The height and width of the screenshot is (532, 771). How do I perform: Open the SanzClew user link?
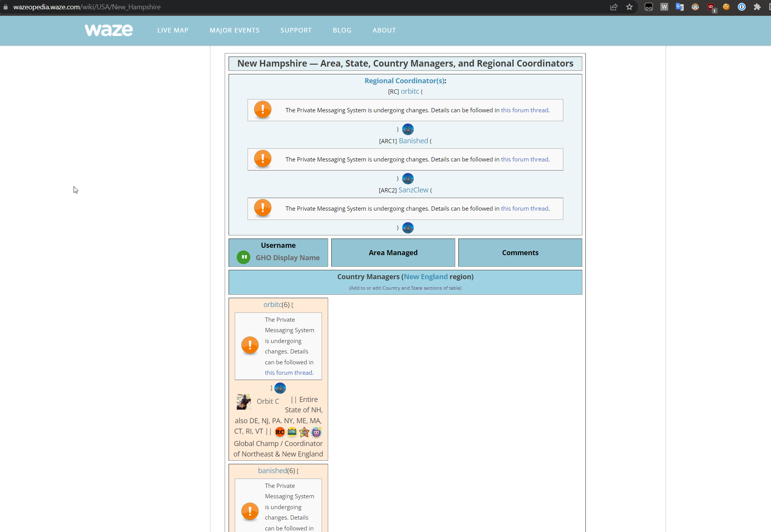point(413,190)
